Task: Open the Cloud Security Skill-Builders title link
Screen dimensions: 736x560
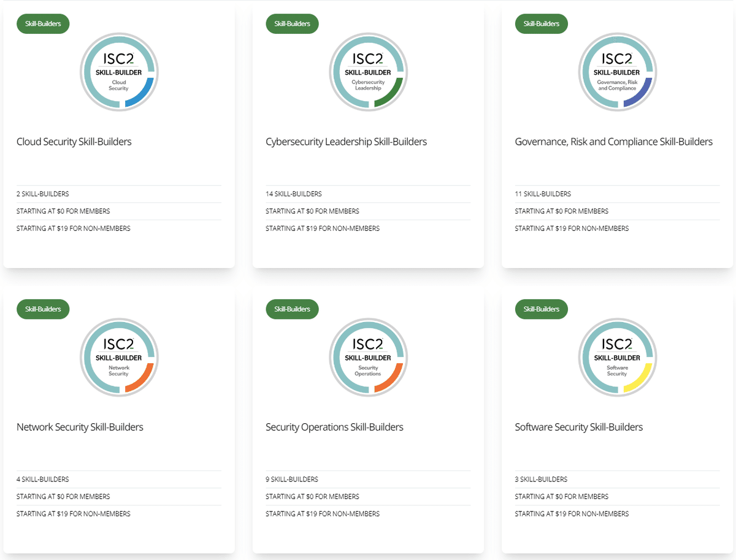Action: click(74, 142)
